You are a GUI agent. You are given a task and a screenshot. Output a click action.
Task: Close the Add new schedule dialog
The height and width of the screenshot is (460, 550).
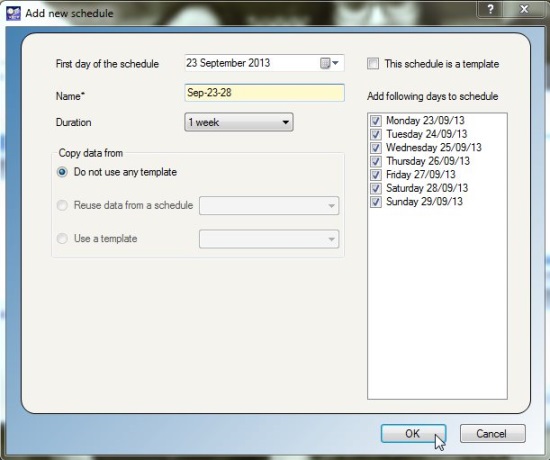[524, 9]
